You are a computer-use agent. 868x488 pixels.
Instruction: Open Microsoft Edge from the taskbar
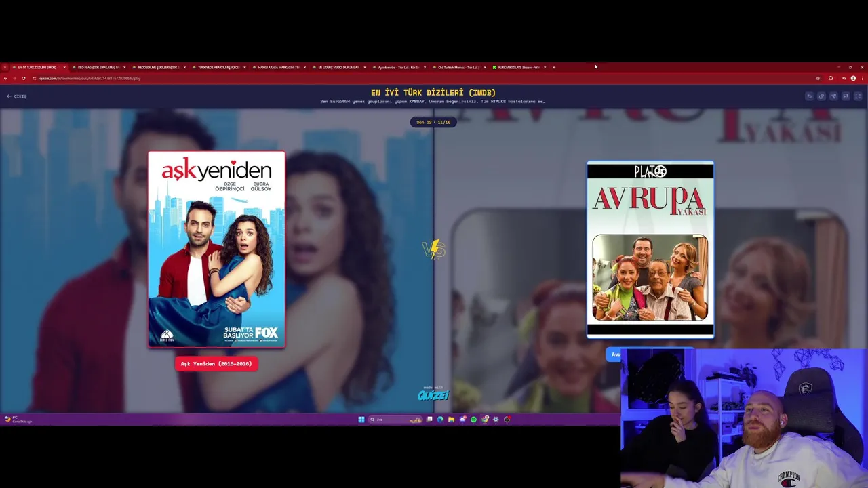[440, 420]
